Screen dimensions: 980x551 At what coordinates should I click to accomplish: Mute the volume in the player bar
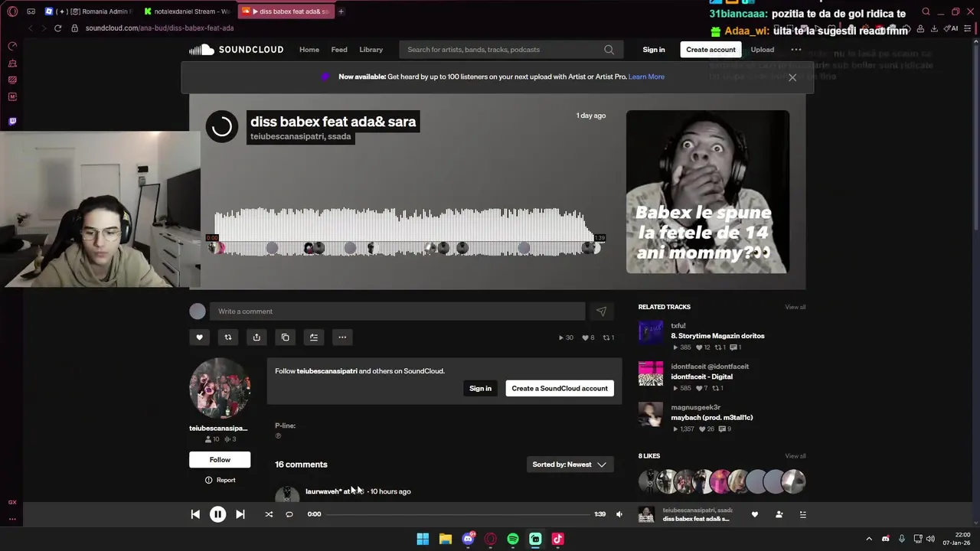619,514
